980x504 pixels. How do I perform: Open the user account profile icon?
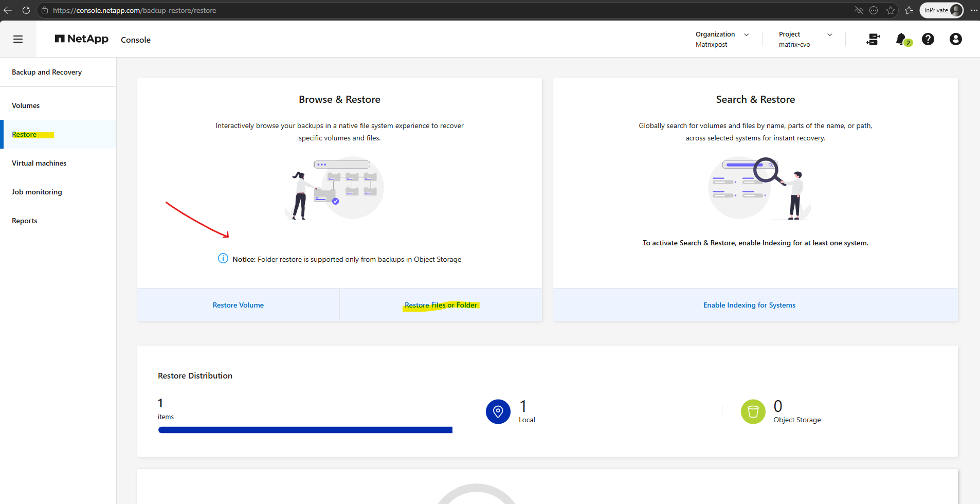pyautogui.click(x=956, y=39)
